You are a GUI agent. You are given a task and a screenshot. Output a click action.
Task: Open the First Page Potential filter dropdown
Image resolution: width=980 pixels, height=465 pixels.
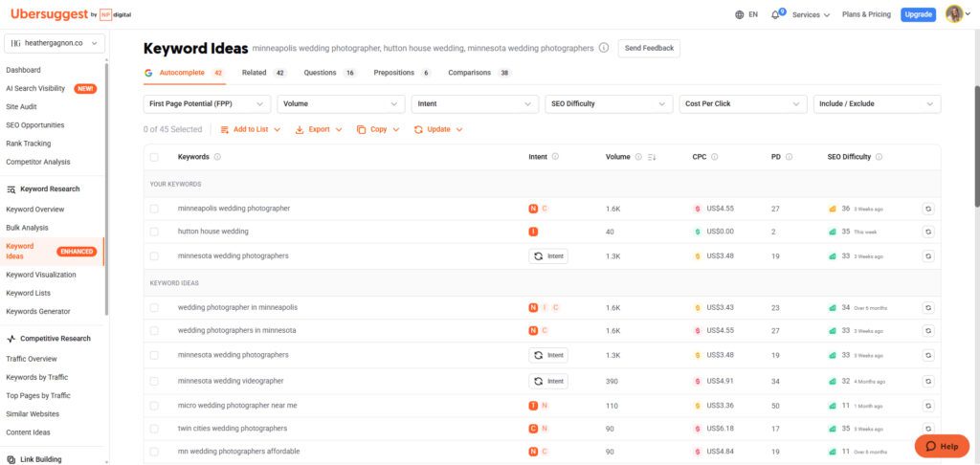point(207,103)
